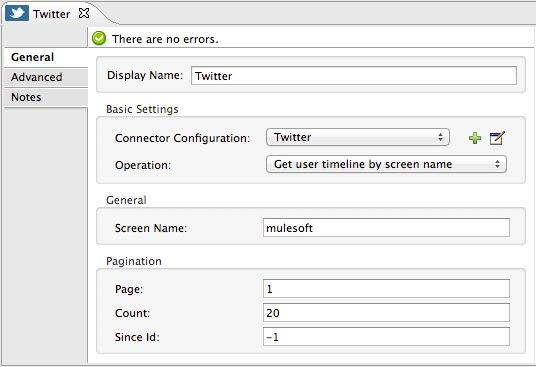Click the 'Count:' label
Image resolution: width=536 pixels, height=367 pixels.
[132, 313]
